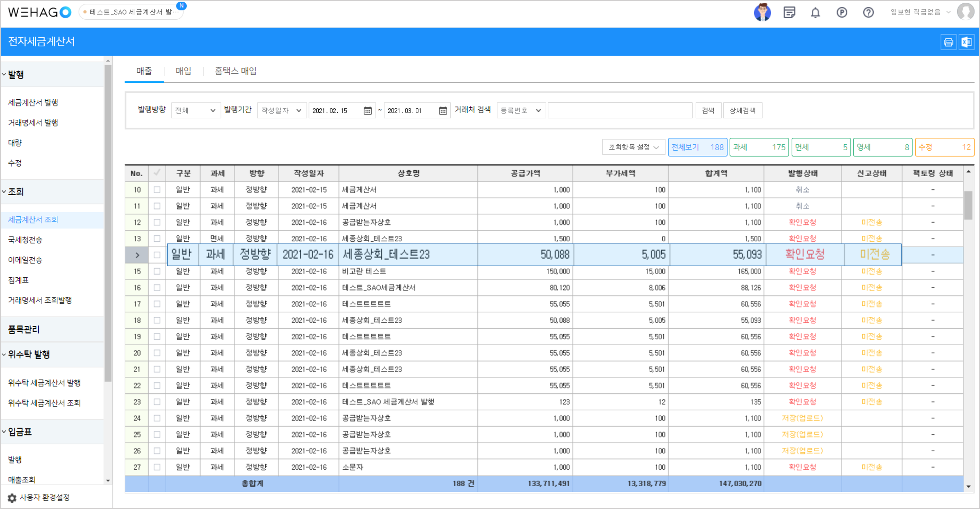Click the user settings gear icon
The height and width of the screenshot is (509, 980).
click(12, 497)
